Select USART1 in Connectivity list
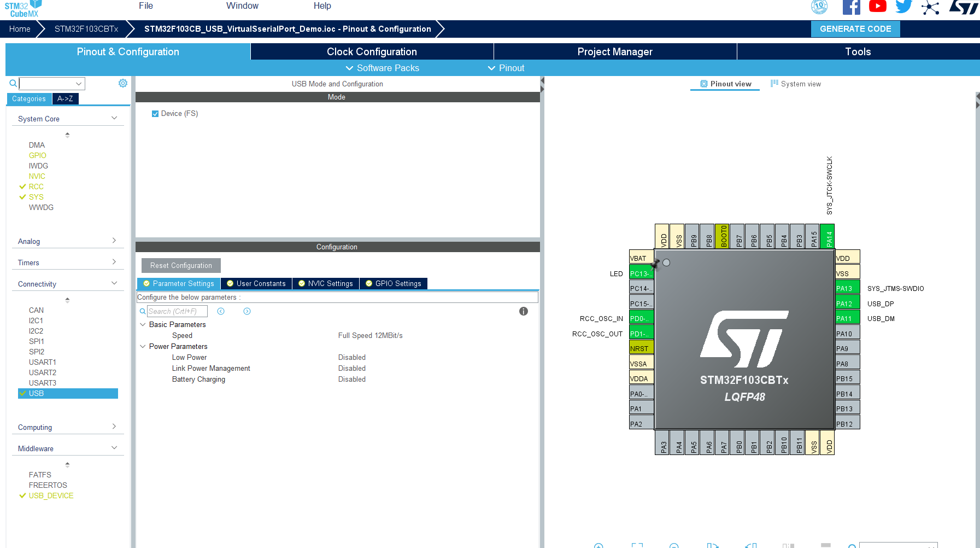 click(43, 362)
